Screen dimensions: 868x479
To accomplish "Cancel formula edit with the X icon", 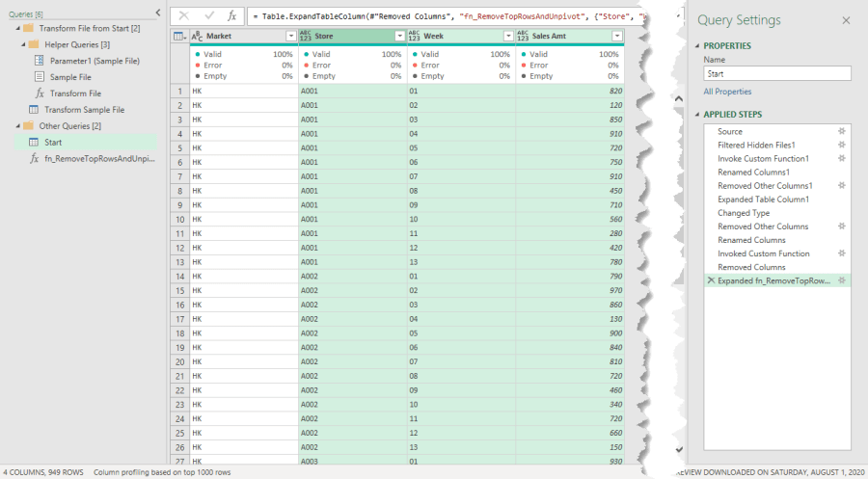I will 184,16.
